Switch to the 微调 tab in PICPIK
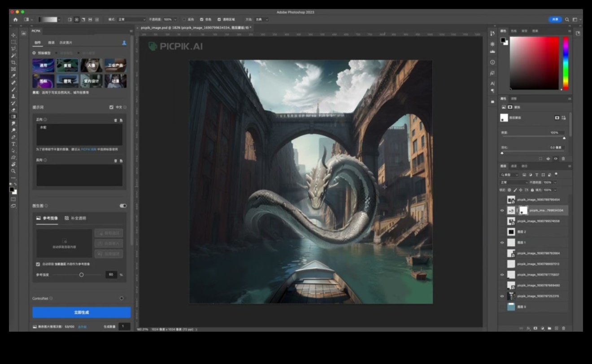Screen dimensions: 592x364 click(x=51, y=43)
